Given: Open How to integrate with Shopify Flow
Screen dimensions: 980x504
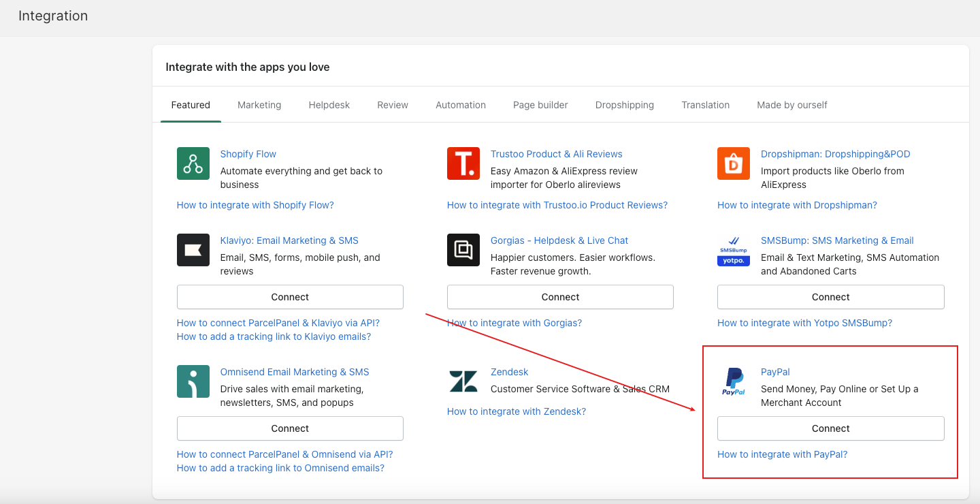Looking at the screenshot, I should click(255, 205).
